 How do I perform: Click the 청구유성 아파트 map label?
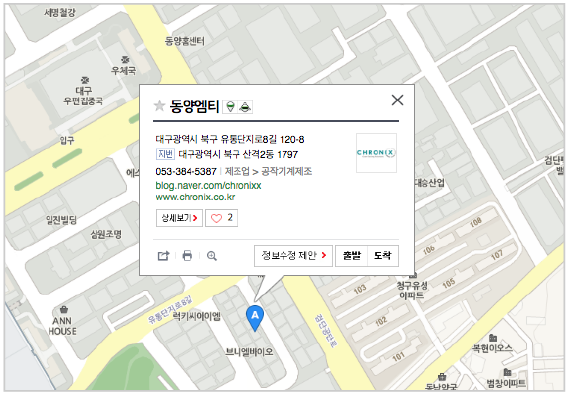[412, 290]
